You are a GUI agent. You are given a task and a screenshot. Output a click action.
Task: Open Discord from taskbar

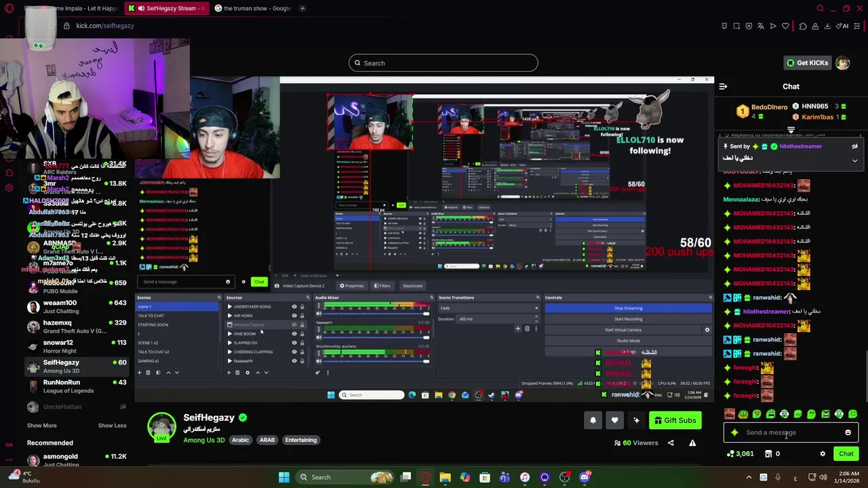[584, 477]
